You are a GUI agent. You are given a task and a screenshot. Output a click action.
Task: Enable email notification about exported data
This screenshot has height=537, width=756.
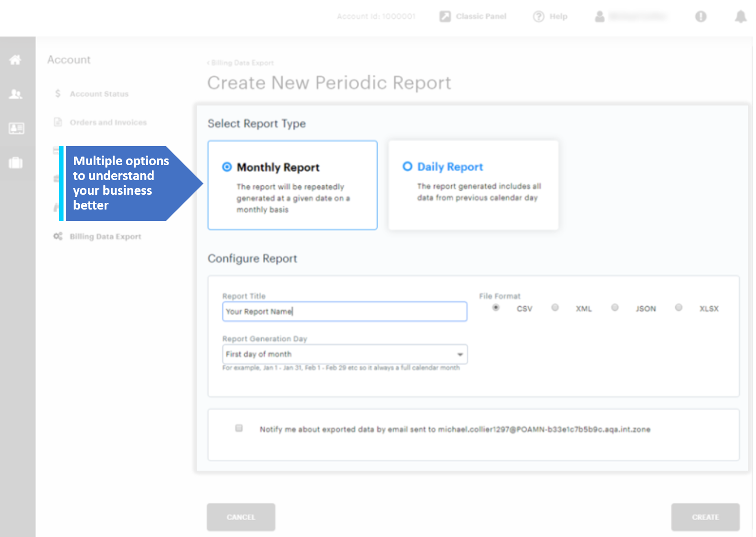pyautogui.click(x=239, y=428)
